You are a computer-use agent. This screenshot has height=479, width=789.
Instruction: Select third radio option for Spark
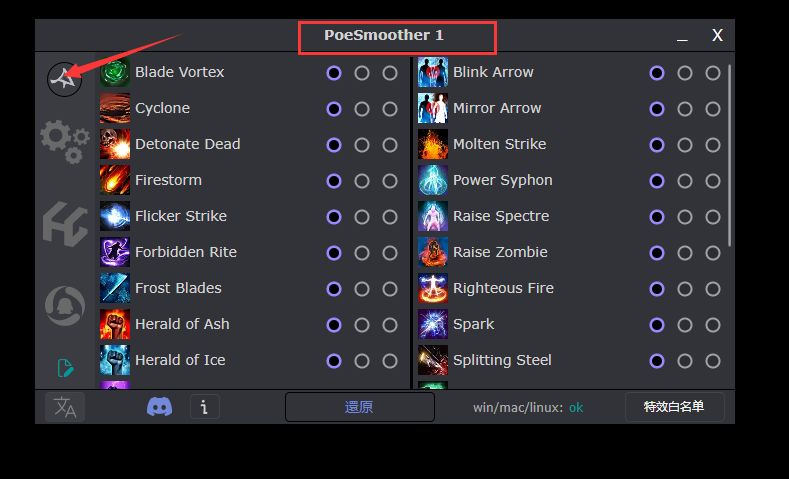pos(713,325)
